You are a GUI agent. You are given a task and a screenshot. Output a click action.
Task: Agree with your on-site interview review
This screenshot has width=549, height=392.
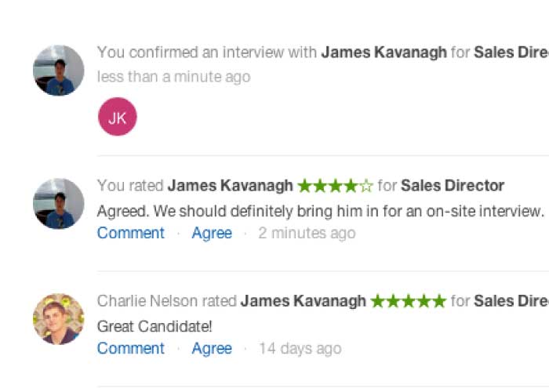(212, 233)
